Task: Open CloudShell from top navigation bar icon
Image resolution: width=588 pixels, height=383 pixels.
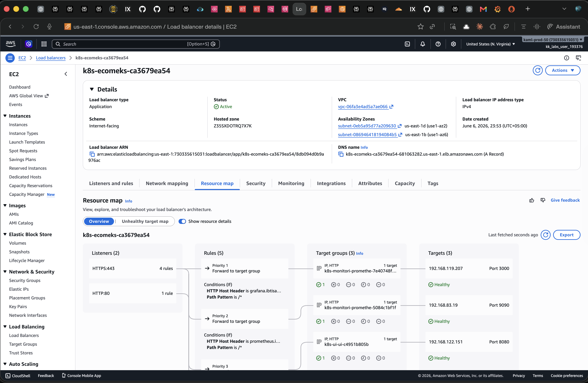Action: click(407, 44)
